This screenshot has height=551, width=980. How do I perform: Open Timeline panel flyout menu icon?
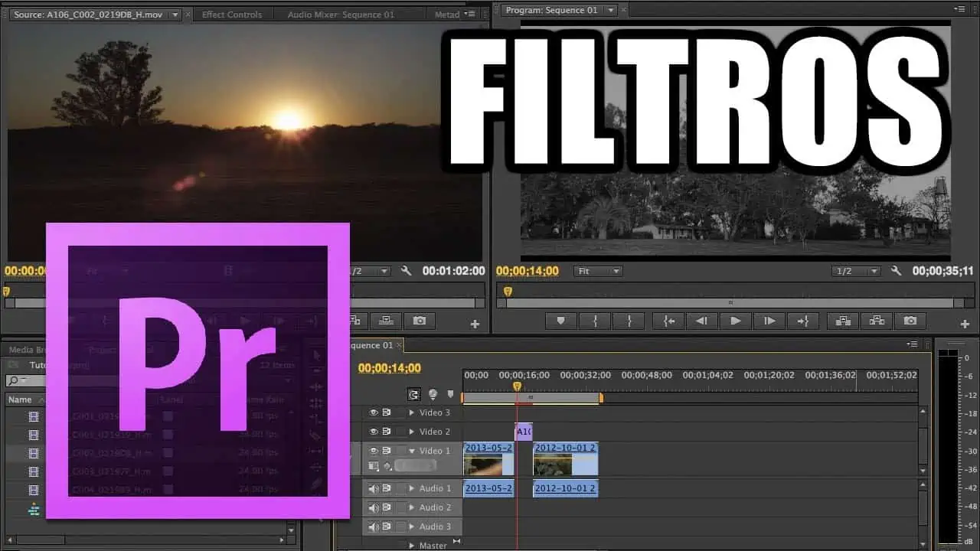pyautogui.click(x=912, y=344)
